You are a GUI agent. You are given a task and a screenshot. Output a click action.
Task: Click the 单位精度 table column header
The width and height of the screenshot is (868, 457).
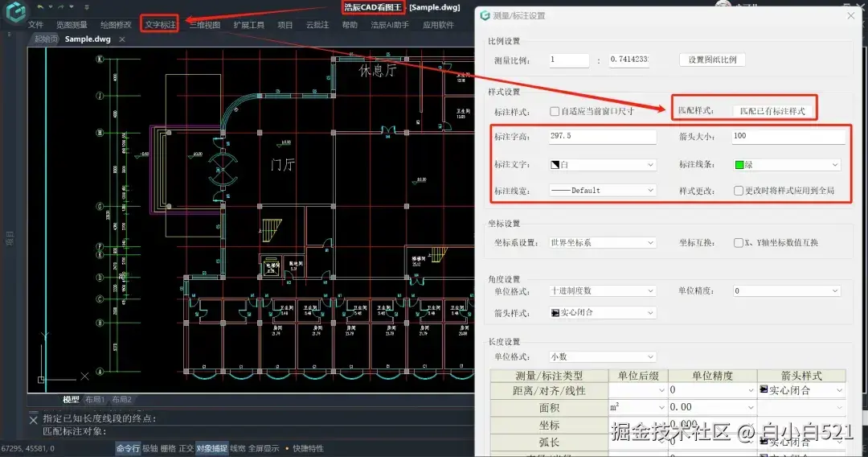click(x=712, y=376)
